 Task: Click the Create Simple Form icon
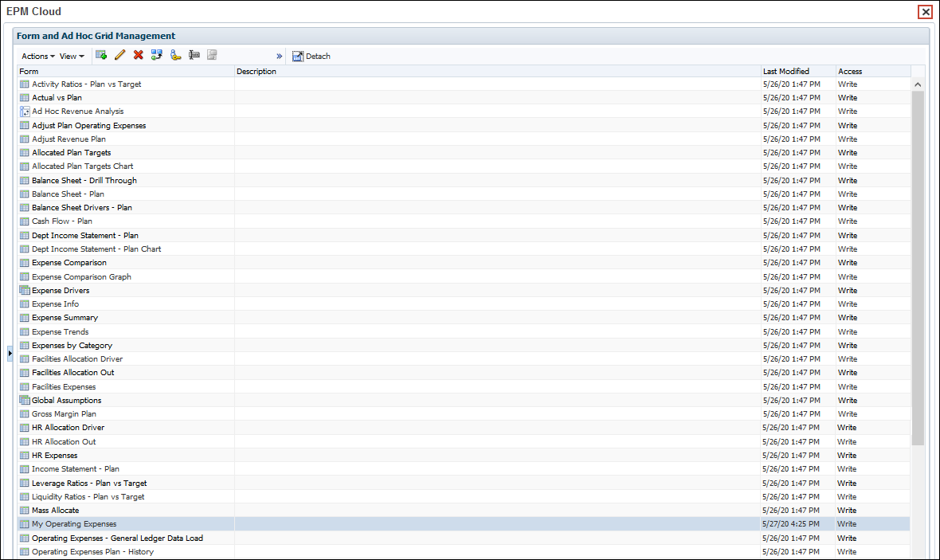point(101,55)
